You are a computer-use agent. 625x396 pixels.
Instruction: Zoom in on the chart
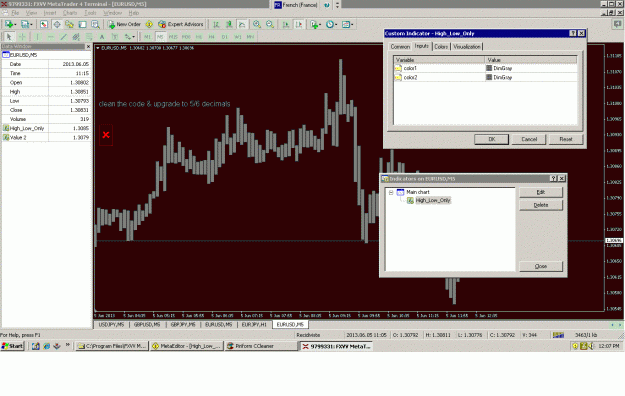pos(257,24)
